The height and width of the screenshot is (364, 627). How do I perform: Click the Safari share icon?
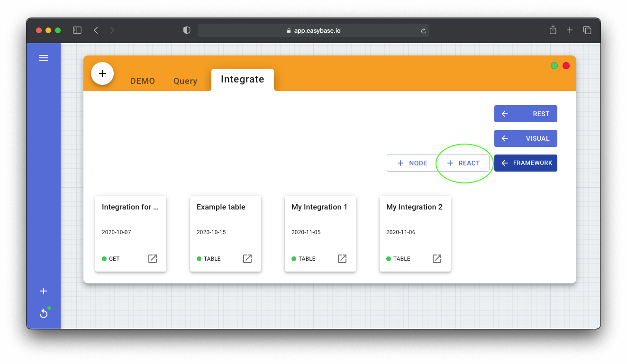click(x=553, y=30)
